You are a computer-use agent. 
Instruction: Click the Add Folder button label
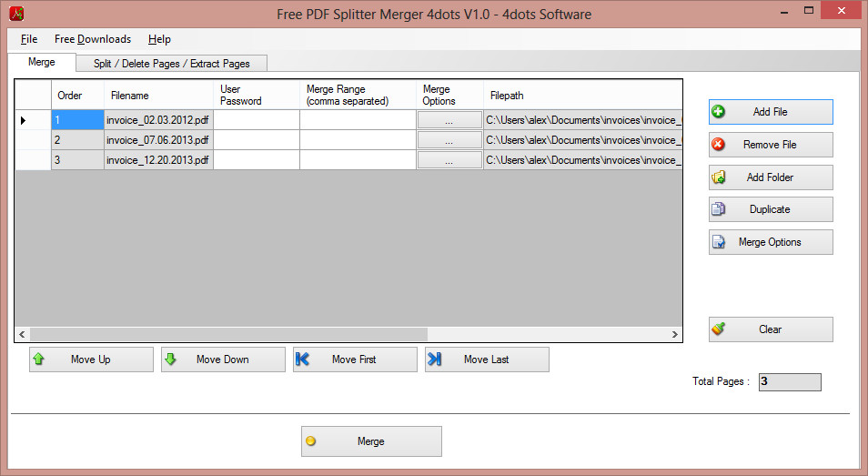[770, 177]
